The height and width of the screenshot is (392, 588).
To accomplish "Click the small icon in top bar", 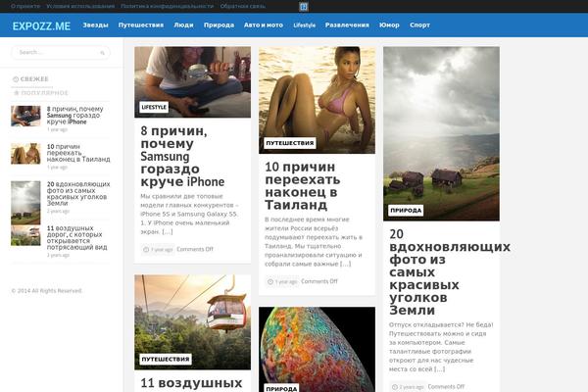I will pyautogui.click(x=304, y=7).
